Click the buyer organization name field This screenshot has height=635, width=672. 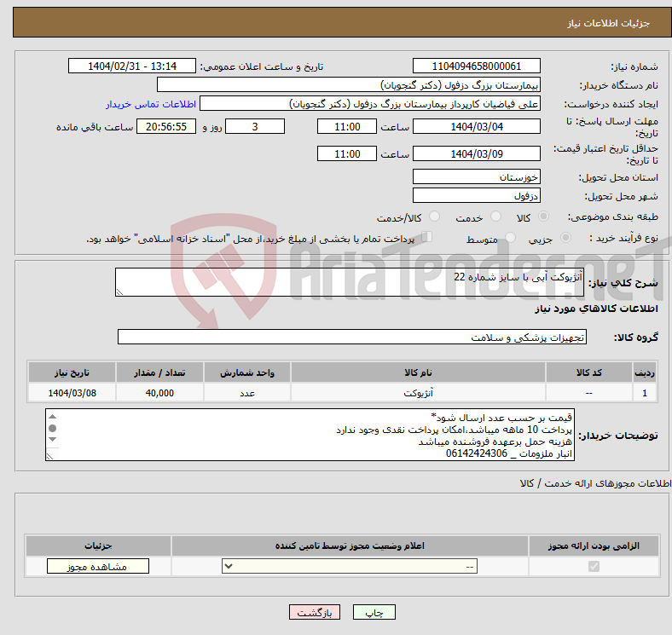(349, 85)
